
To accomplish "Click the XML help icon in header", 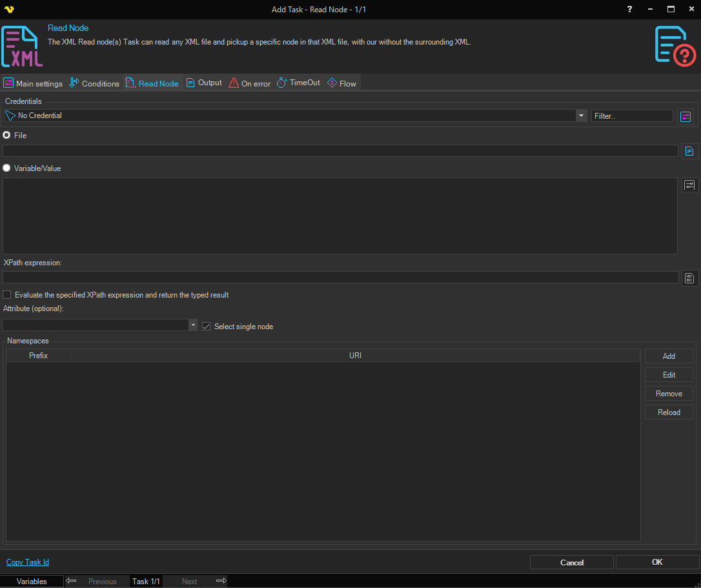I will click(x=675, y=46).
